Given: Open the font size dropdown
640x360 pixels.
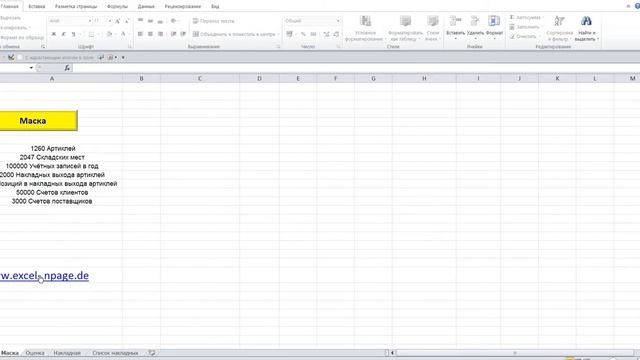Looking at the screenshot, I should [x=110, y=21].
